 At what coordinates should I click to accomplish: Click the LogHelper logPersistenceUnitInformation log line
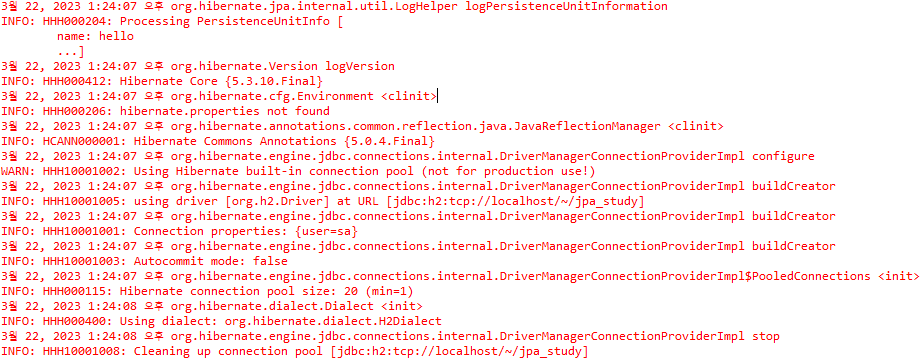[334, 7]
